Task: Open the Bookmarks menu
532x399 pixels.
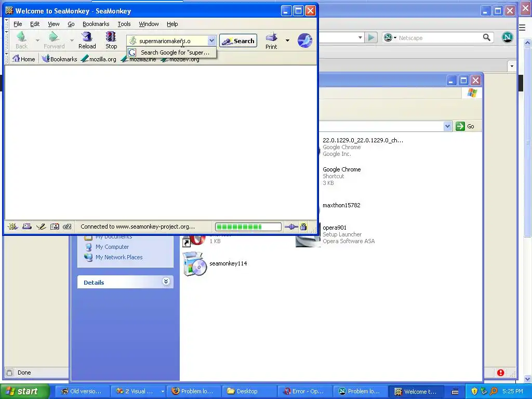Action: pyautogui.click(x=96, y=24)
